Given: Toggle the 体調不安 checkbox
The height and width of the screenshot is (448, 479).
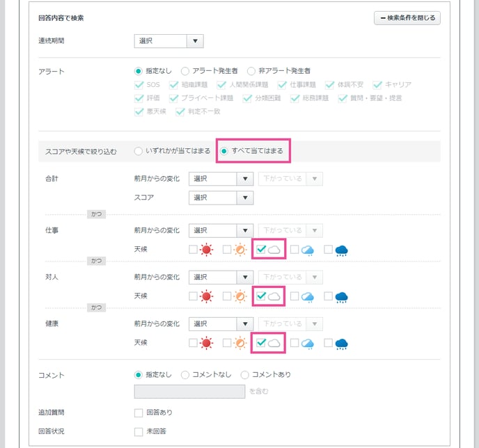Looking at the screenshot, I should click(x=330, y=85).
